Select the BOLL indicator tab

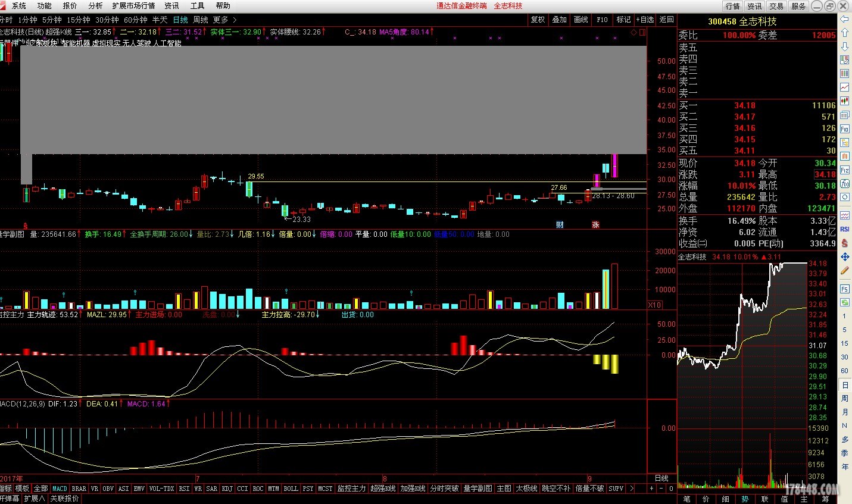coord(291,489)
